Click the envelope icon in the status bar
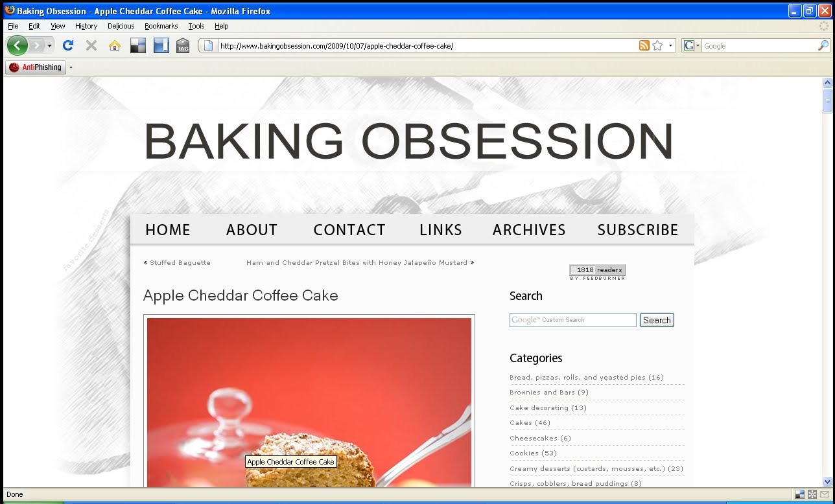 pyautogui.click(x=824, y=494)
